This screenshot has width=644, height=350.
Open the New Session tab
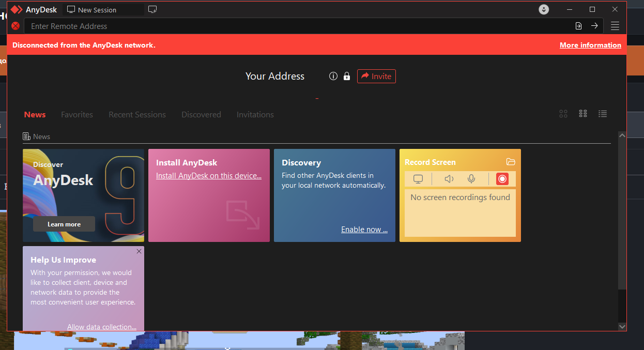[103, 10]
